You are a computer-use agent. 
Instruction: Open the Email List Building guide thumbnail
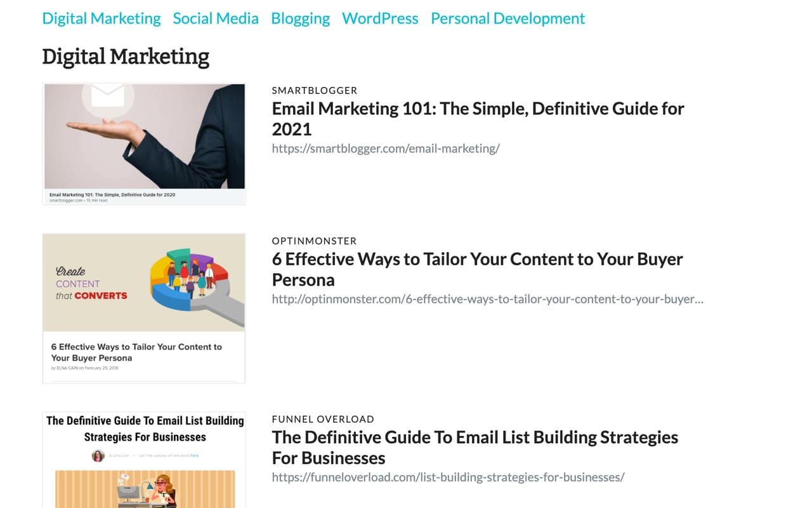tap(144, 460)
